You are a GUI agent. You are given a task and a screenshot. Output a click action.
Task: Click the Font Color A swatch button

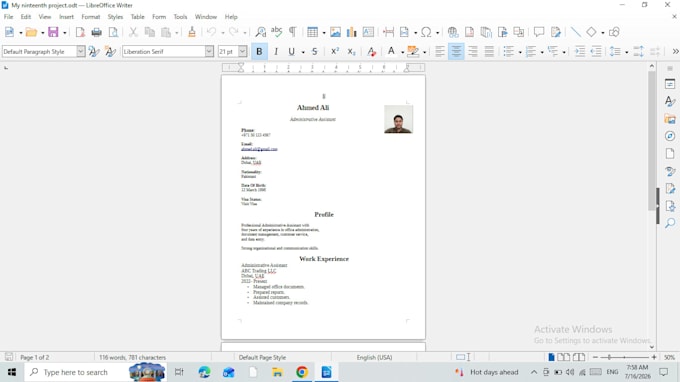pos(391,52)
